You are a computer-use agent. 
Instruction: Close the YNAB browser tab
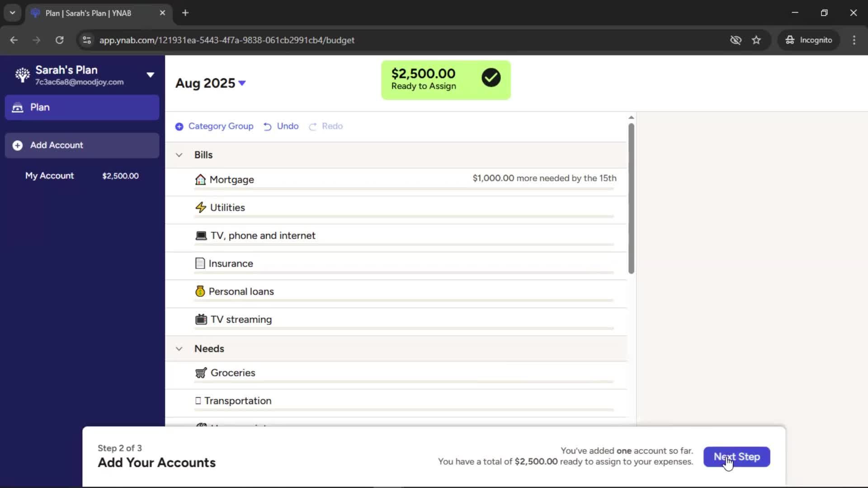pyautogui.click(x=162, y=13)
